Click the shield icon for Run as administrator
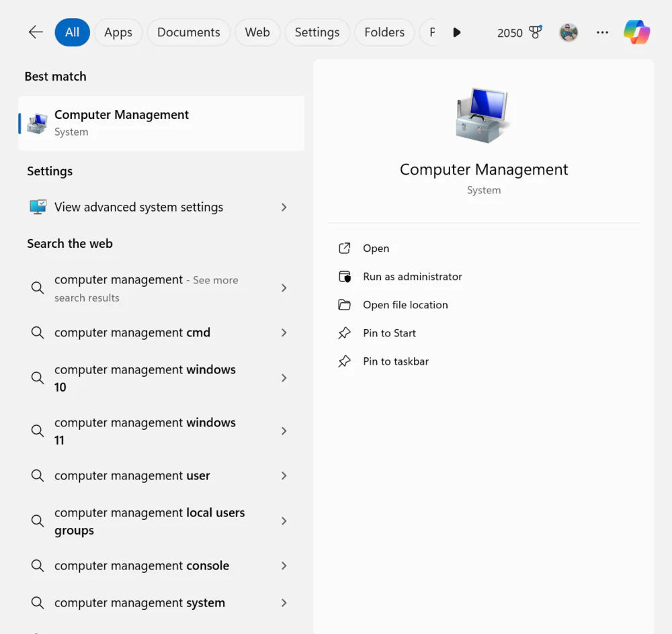 344,277
